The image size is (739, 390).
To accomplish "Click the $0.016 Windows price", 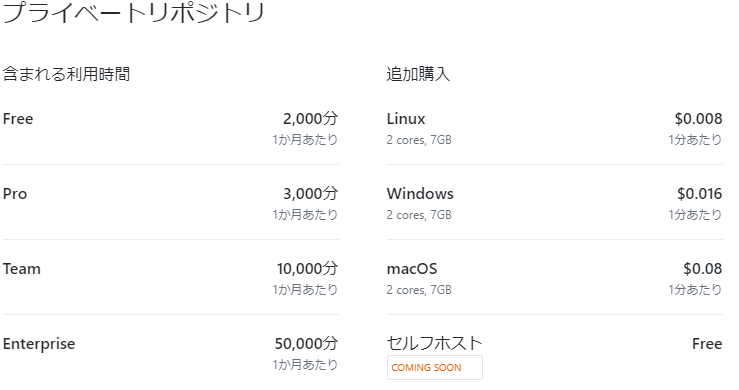I will (x=700, y=194).
